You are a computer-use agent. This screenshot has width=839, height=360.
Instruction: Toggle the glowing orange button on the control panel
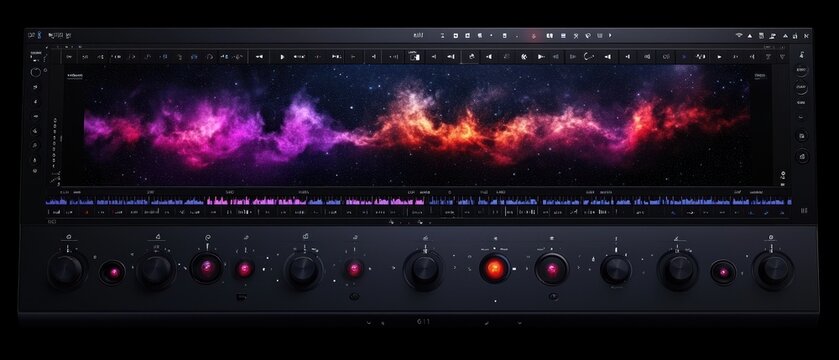pyautogui.click(x=494, y=269)
